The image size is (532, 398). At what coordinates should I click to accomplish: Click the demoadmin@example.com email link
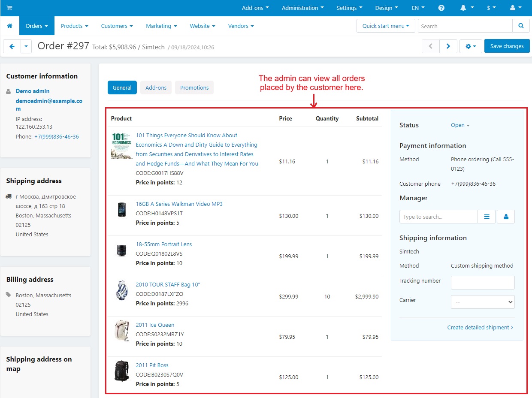(49, 105)
